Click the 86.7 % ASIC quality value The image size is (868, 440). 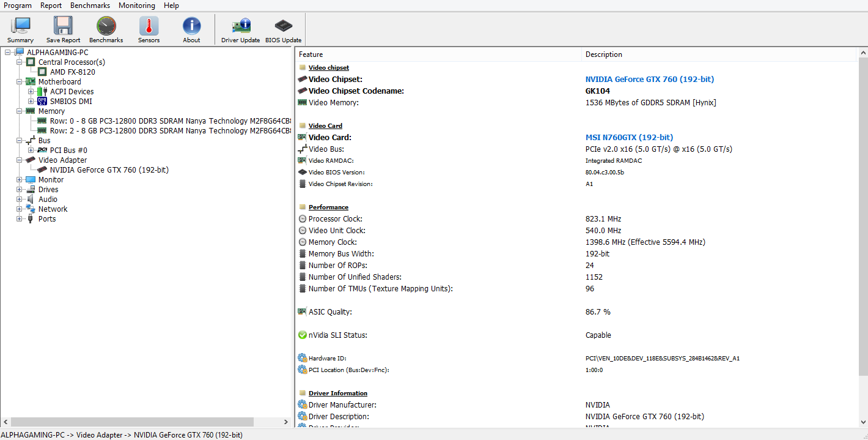point(598,311)
